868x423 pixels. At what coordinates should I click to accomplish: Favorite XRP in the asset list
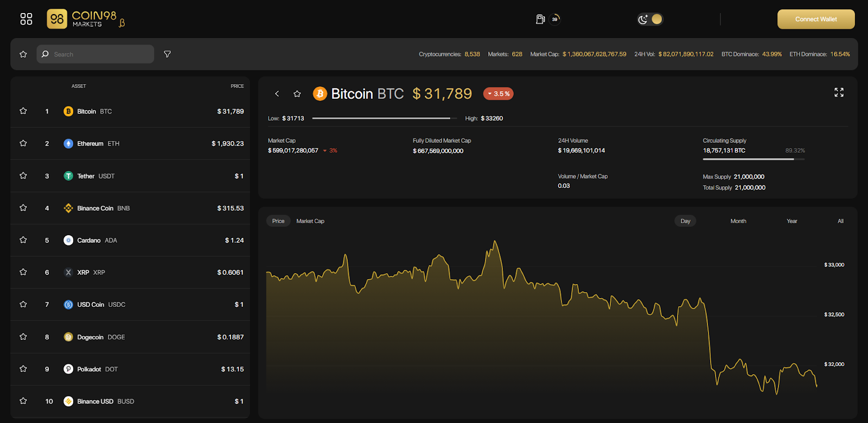point(23,272)
